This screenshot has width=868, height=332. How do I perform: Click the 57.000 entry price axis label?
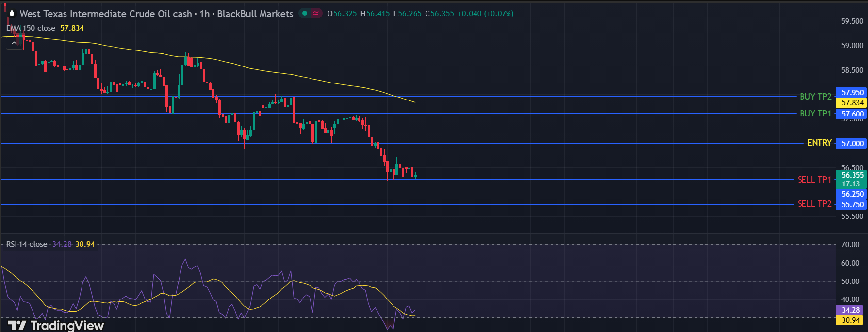pos(852,143)
